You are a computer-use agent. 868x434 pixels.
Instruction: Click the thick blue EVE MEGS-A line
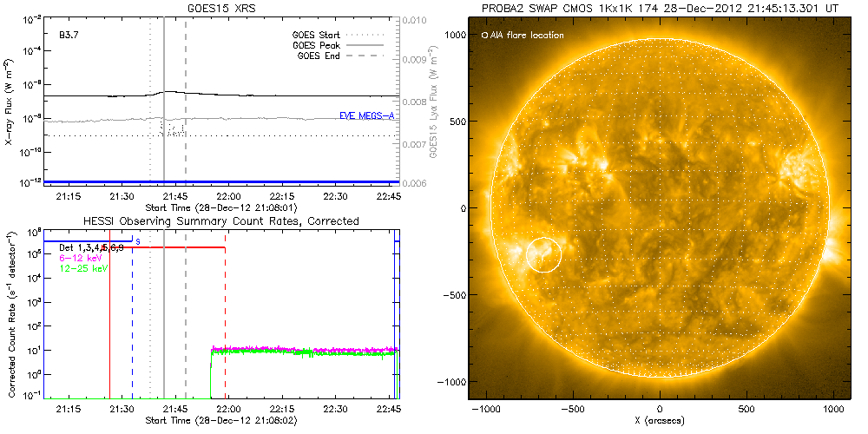(221, 181)
